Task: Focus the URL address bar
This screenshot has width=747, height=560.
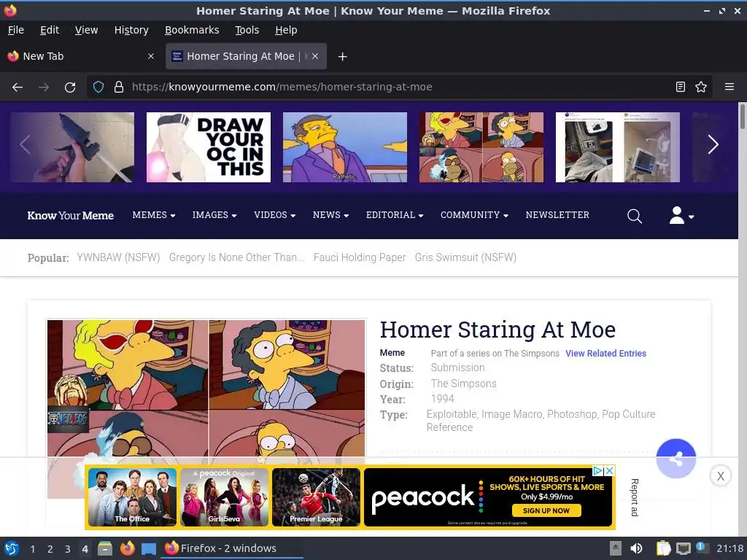Action: click(400, 87)
